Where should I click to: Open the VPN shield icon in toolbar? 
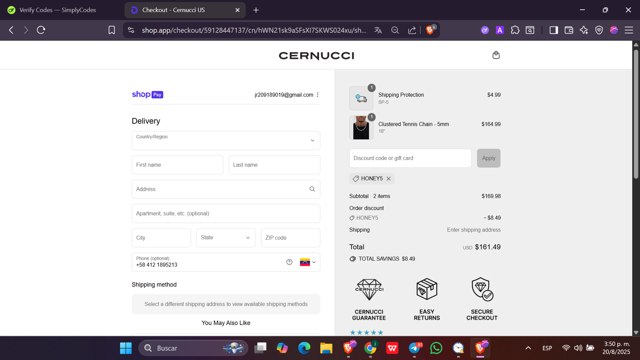click(599, 30)
